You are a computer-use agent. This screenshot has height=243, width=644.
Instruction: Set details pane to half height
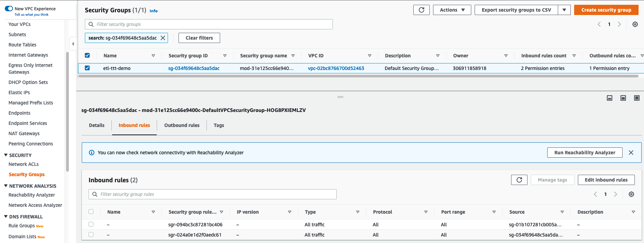point(623,98)
